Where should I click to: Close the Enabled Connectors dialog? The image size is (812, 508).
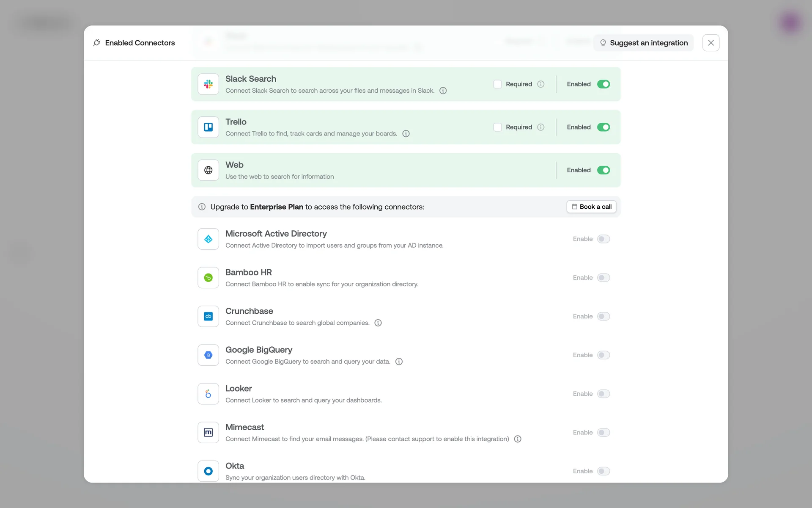(x=710, y=43)
